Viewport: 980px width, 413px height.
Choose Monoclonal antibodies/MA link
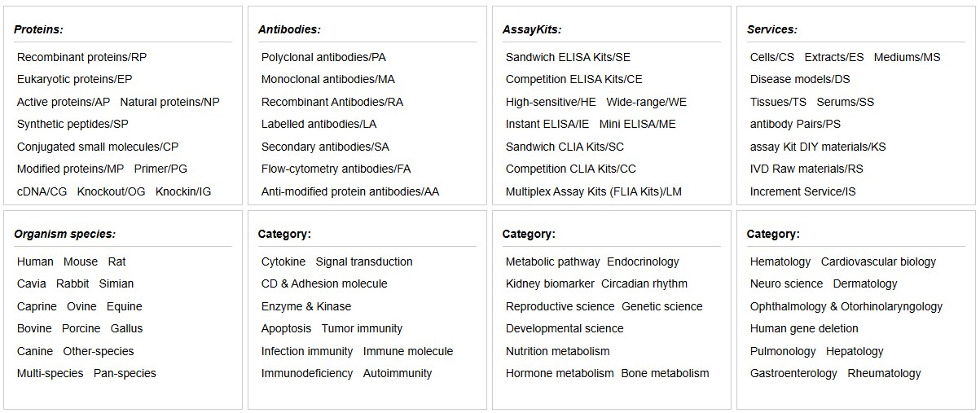327,79
